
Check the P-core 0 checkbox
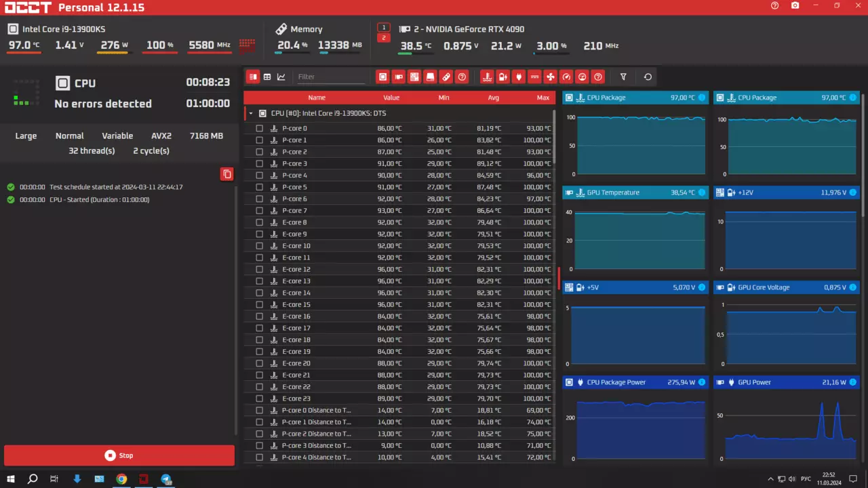click(x=259, y=129)
